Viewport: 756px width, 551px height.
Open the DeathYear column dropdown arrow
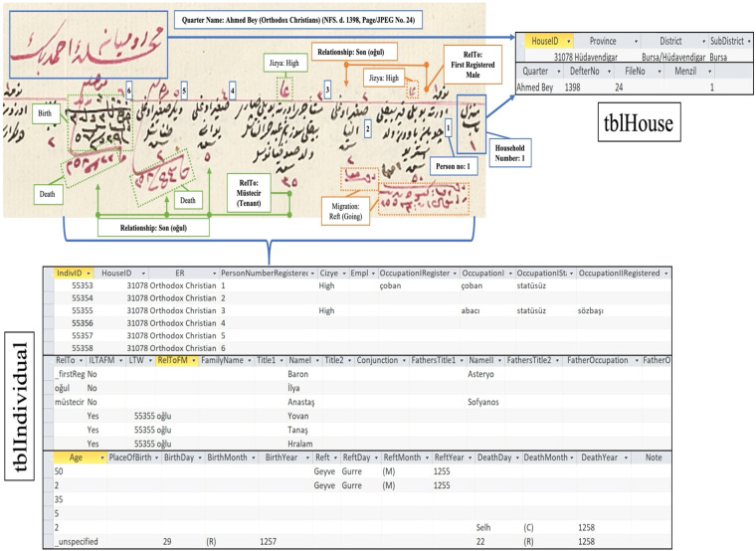(x=626, y=458)
